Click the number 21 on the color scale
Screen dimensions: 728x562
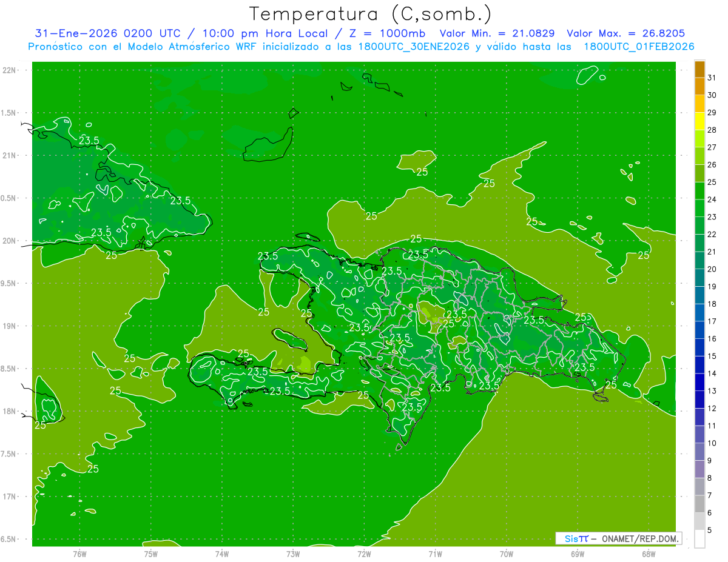pos(712,252)
